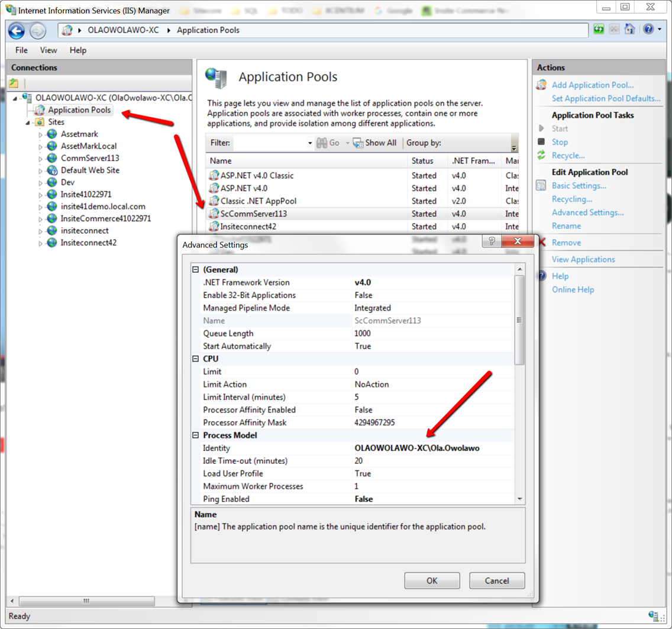
Task: Collapse the Sites tree node
Action: pyautogui.click(x=28, y=122)
